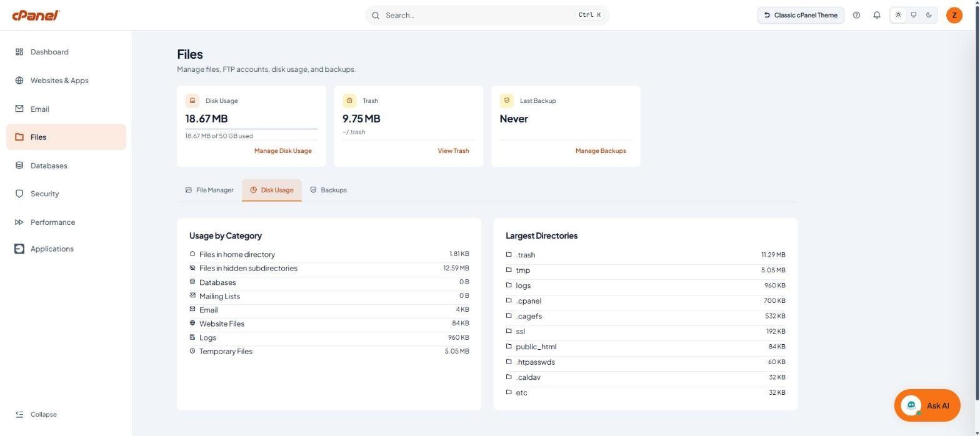980x436 pixels.
Task: Open Websites & Apps section
Action: (66, 81)
